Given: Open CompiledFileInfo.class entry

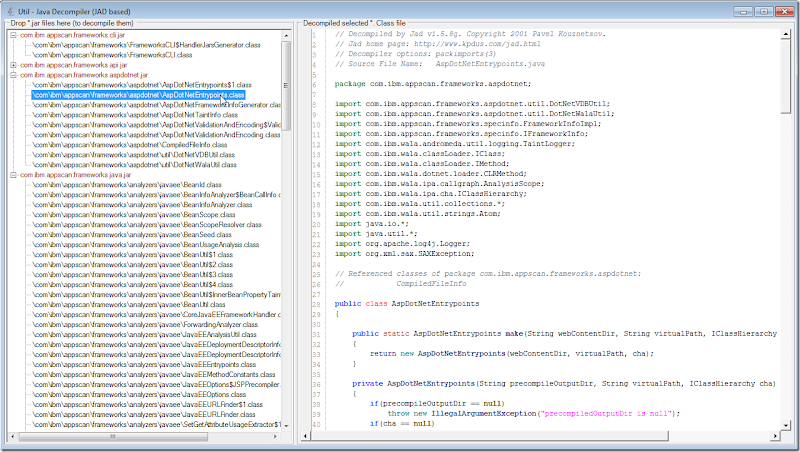Looking at the screenshot, I should point(130,145).
